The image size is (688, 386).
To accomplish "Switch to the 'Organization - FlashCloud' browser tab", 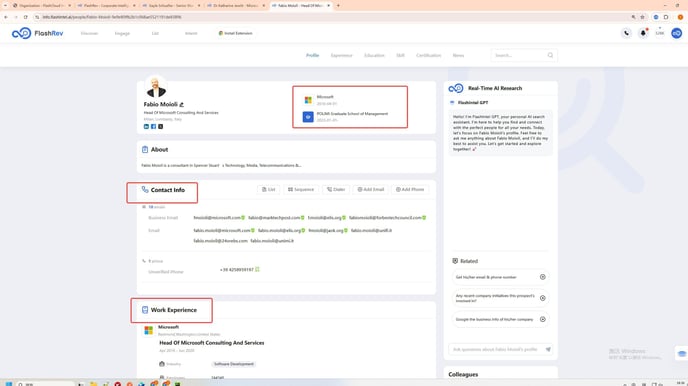I will point(42,6).
